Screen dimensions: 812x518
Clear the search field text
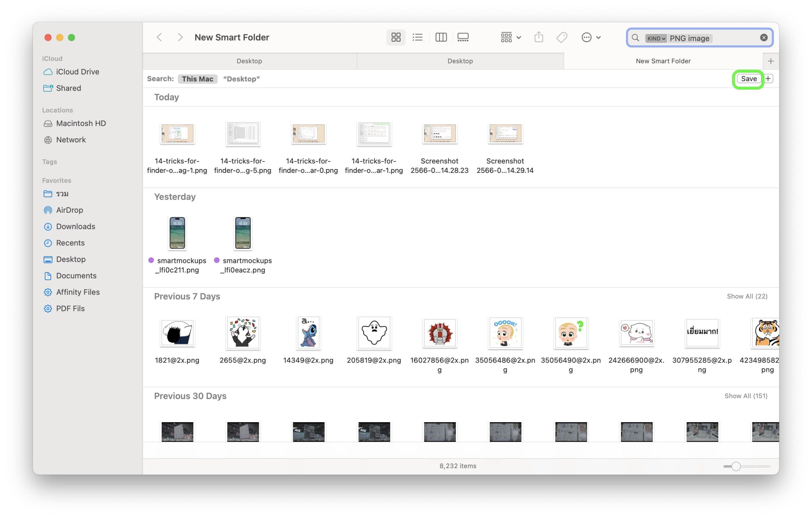click(x=763, y=37)
